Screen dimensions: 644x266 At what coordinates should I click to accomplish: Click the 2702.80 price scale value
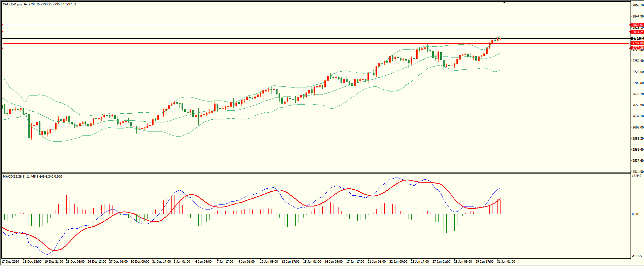638,83
